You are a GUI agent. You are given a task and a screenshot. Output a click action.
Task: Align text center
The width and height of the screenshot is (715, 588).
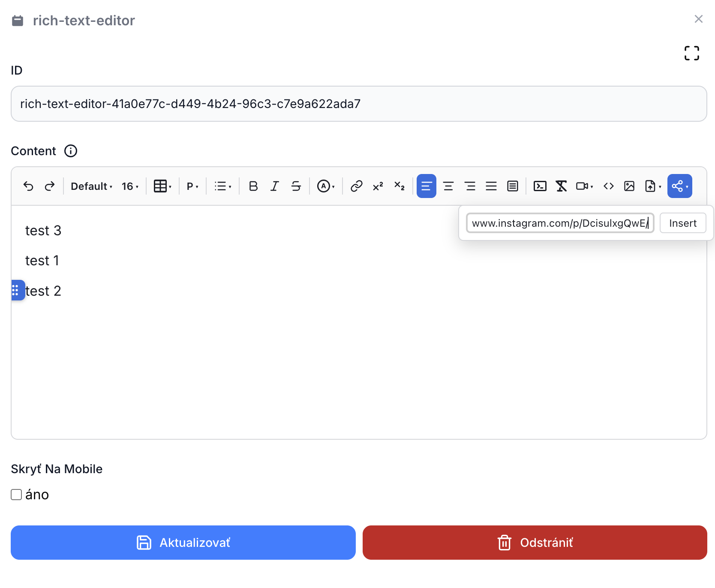click(x=448, y=186)
